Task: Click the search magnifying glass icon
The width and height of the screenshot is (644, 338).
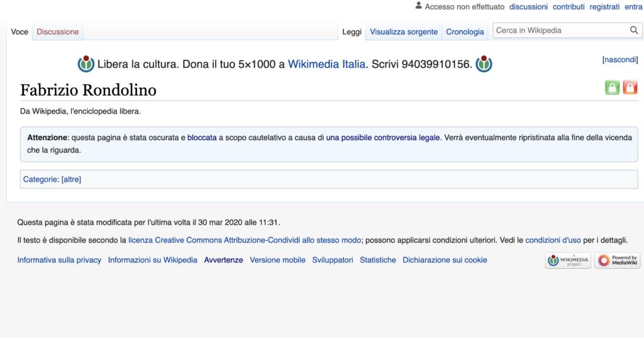Action: 633,30
